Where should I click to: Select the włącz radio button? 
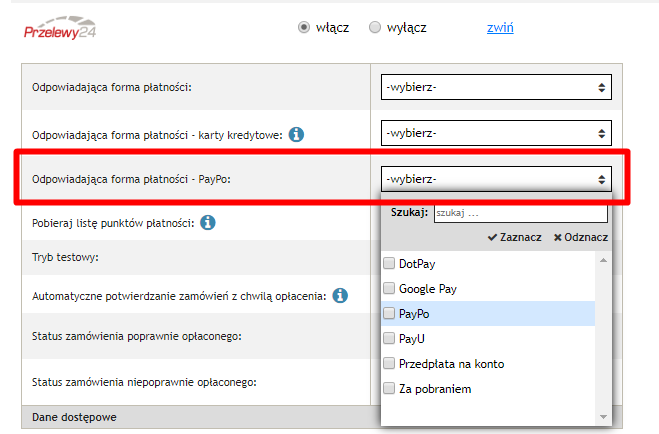point(305,27)
